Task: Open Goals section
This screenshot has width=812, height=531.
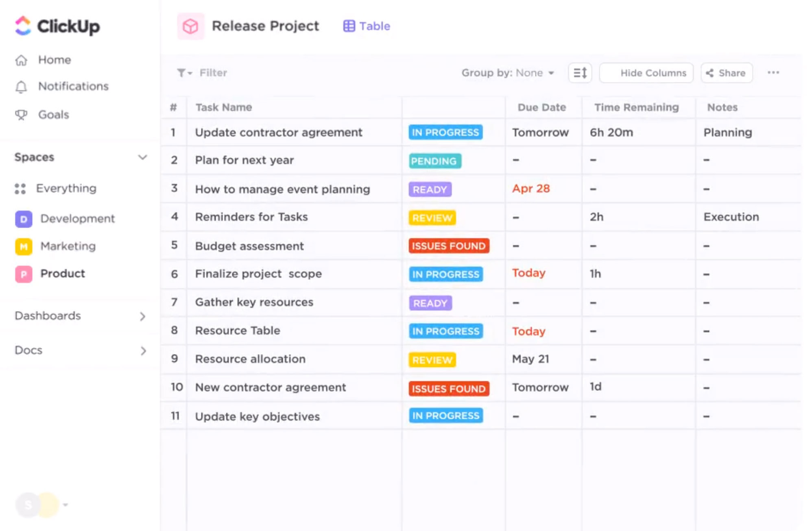Action: tap(53, 114)
